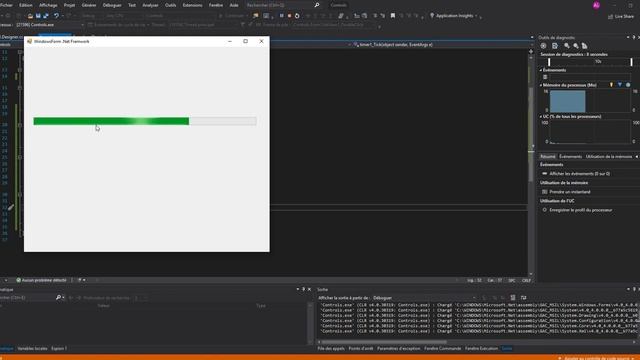The height and width of the screenshot is (360, 640).
Task: Switch to Variables locales tab
Action: click(x=32, y=349)
